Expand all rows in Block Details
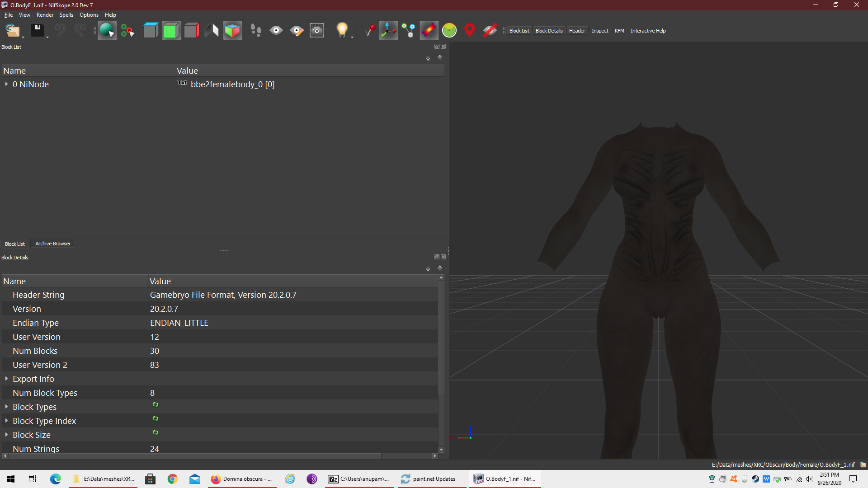Screen dimensions: 868x488 (428, 269)
